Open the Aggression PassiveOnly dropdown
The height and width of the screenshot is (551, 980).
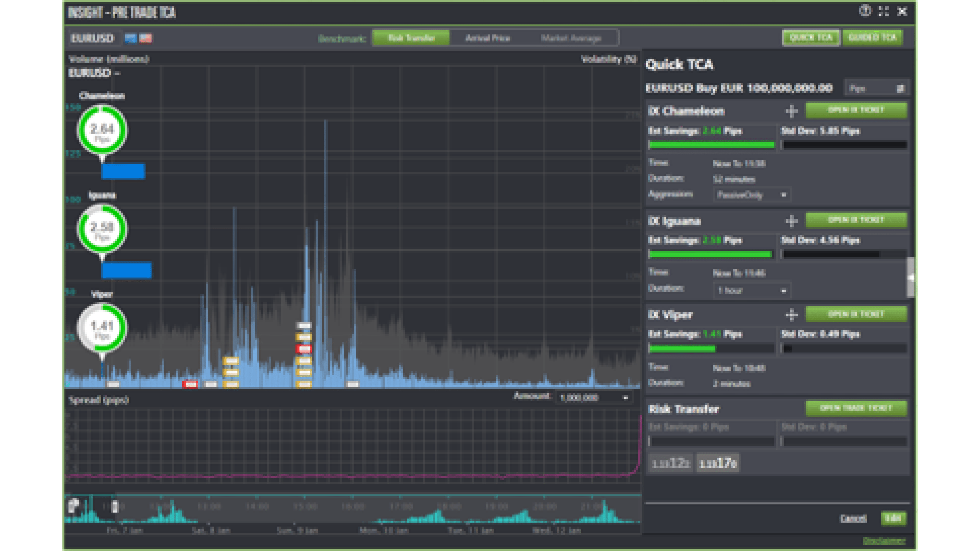click(751, 195)
